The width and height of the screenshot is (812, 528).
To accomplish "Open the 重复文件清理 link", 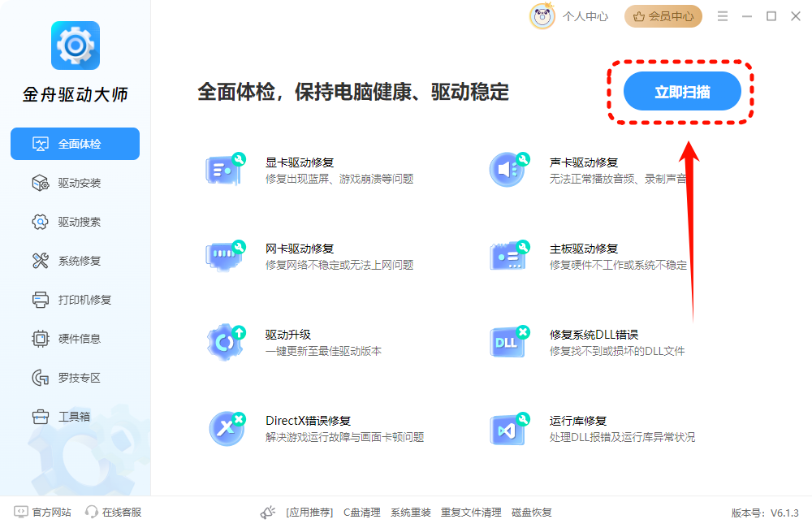I will (x=471, y=513).
